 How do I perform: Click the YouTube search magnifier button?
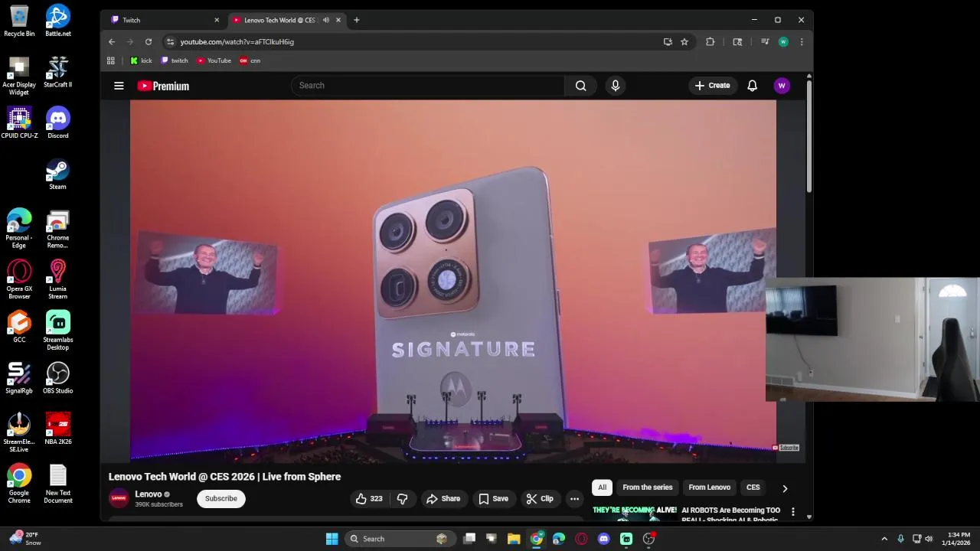pyautogui.click(x=580, y=86)
